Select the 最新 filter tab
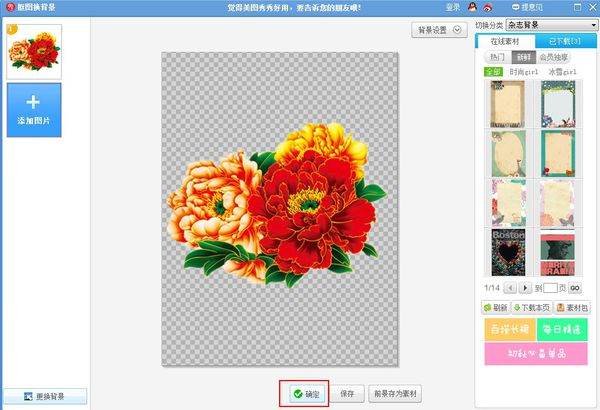This screenshot has height=410, width=600. tap(523, 57)
